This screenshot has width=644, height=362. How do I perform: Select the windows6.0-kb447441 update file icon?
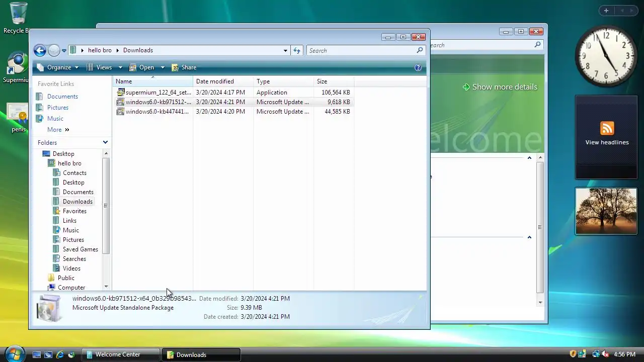[x=120, y=112]
